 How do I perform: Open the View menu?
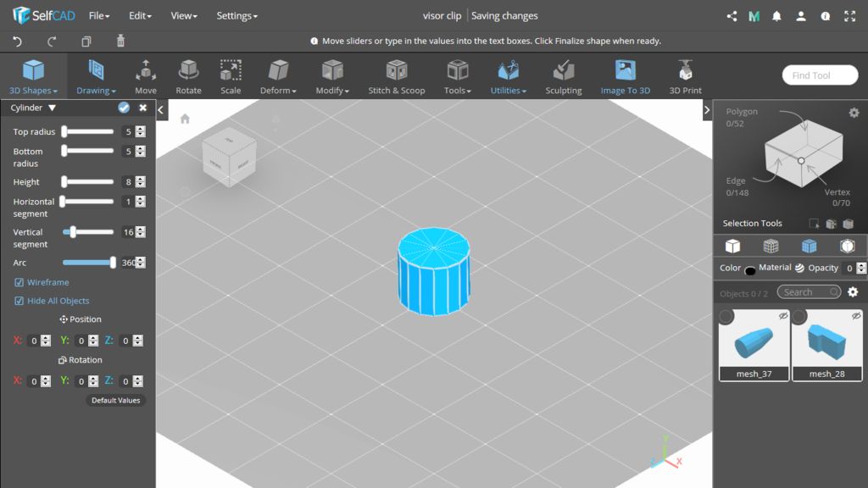[x=184, y=15]
